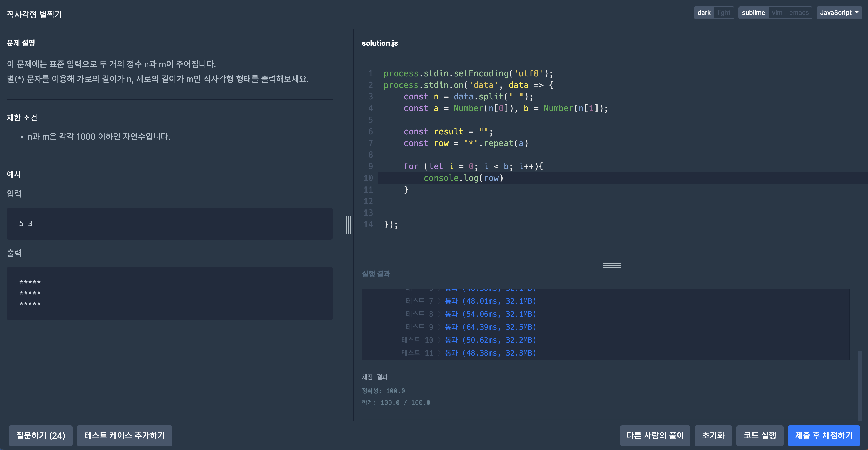Click 테스트 케이스 추가하기 button

click(x=124, y=435)
